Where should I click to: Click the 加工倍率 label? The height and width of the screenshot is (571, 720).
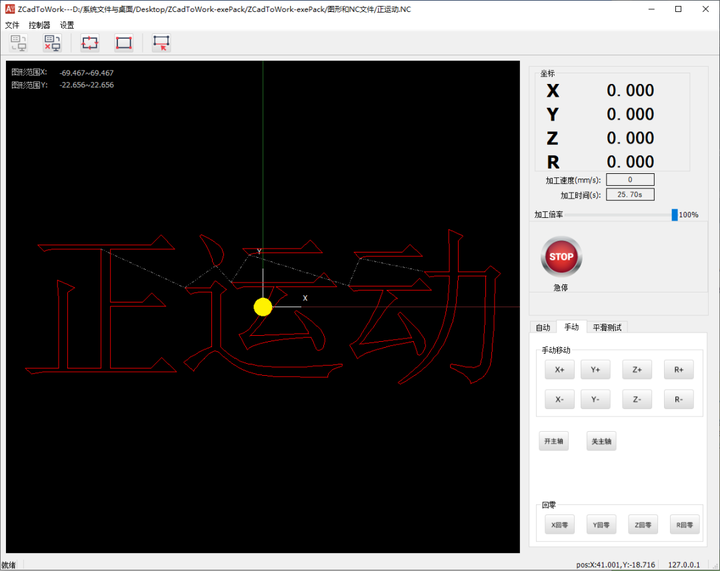pyautogui.click(x=549, y=214)
